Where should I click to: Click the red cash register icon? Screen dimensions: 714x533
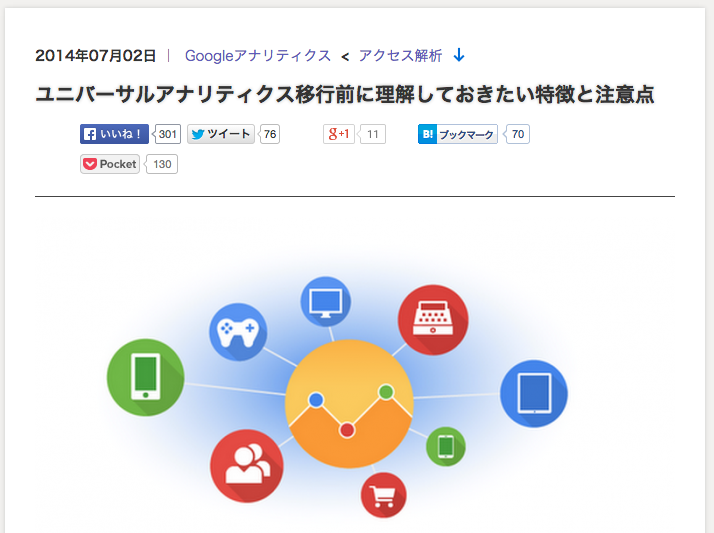click(x=433, y=320)
